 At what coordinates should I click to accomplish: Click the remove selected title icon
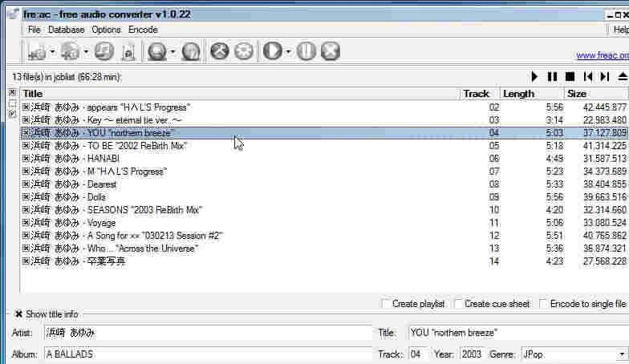(103, 51)
